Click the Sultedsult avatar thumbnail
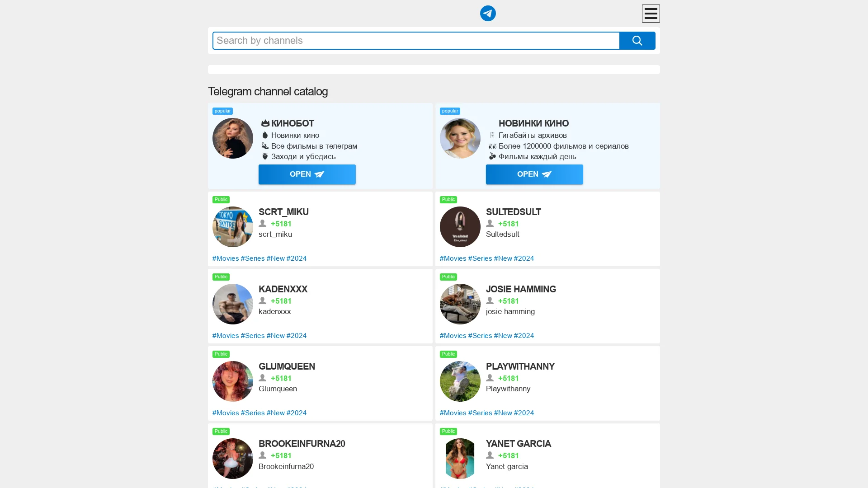 460,227
